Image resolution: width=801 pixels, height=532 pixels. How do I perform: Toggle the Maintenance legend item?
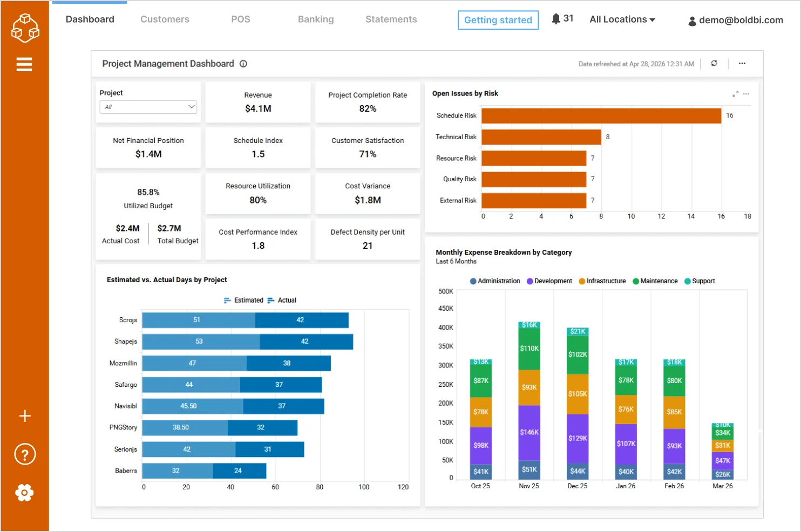pyautogui.click(x=655, y=281)
